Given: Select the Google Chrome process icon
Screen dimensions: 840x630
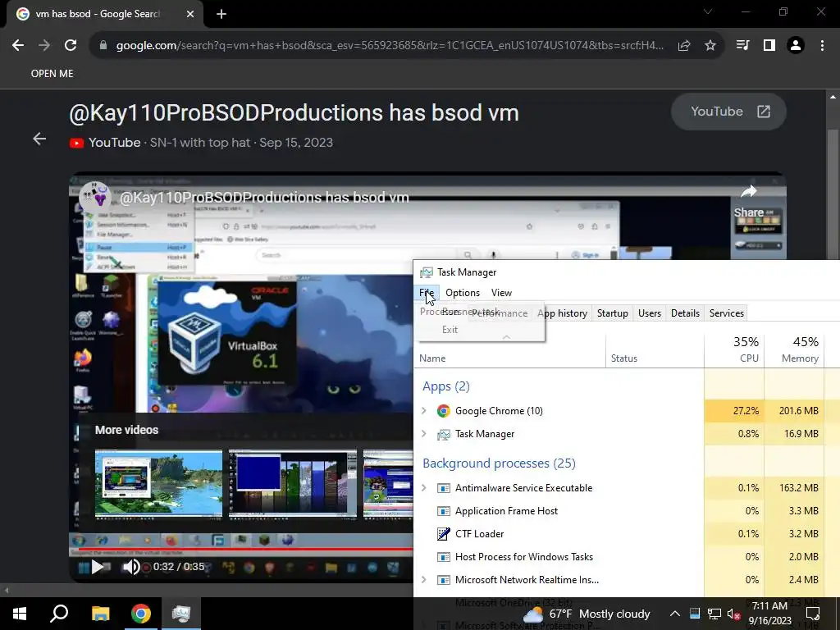Looking at the screenshot, I should [443, 411].
